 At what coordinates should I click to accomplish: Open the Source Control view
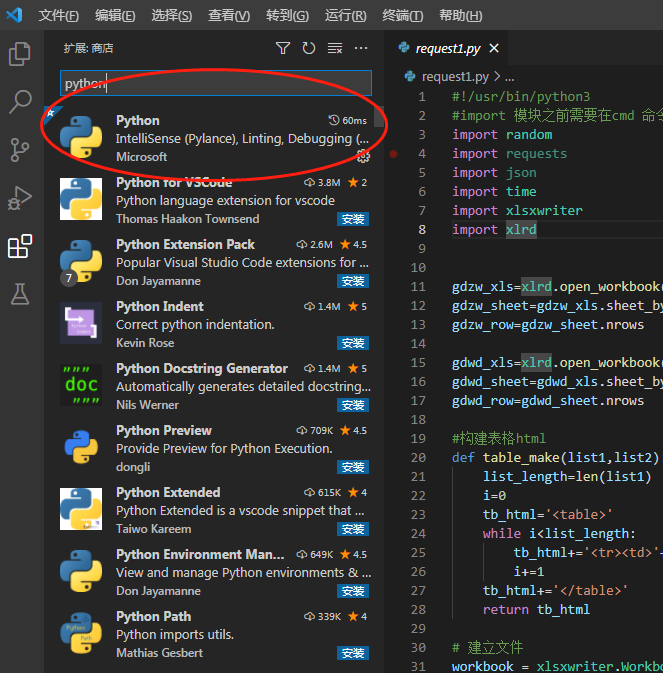click(x=20, y=150)
